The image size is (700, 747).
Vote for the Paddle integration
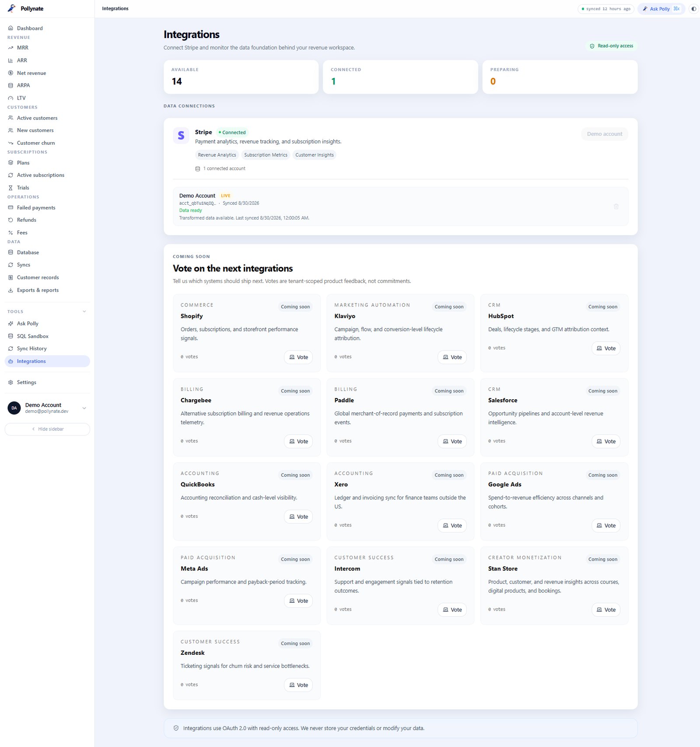pos(452,441)
